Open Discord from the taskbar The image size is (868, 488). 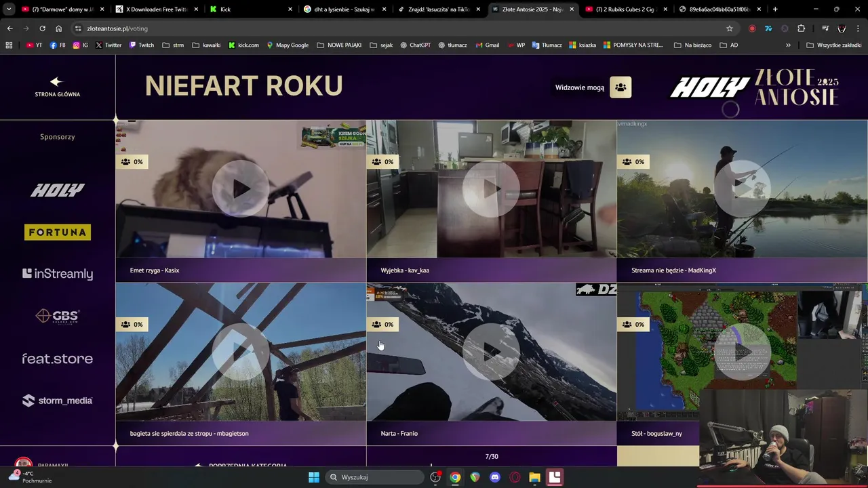click(x=495, y=477)
